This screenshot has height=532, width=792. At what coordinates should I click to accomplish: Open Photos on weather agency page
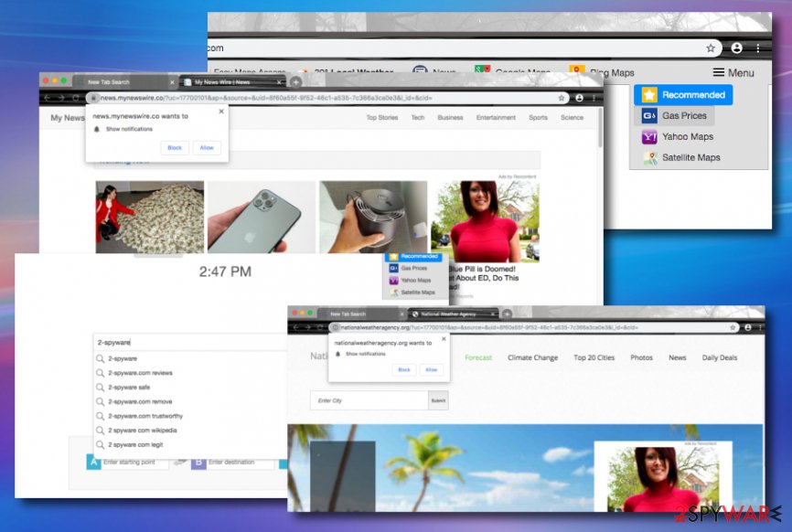tap(641, 357)
